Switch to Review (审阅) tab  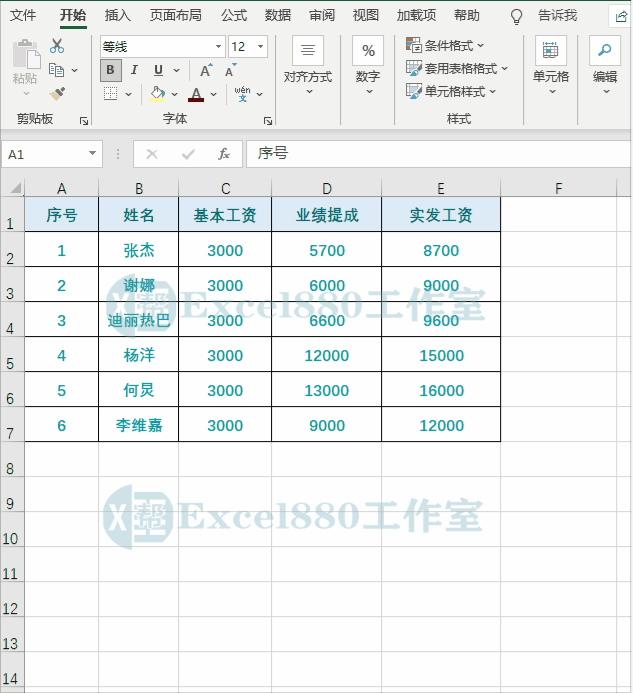pos(322,15)
